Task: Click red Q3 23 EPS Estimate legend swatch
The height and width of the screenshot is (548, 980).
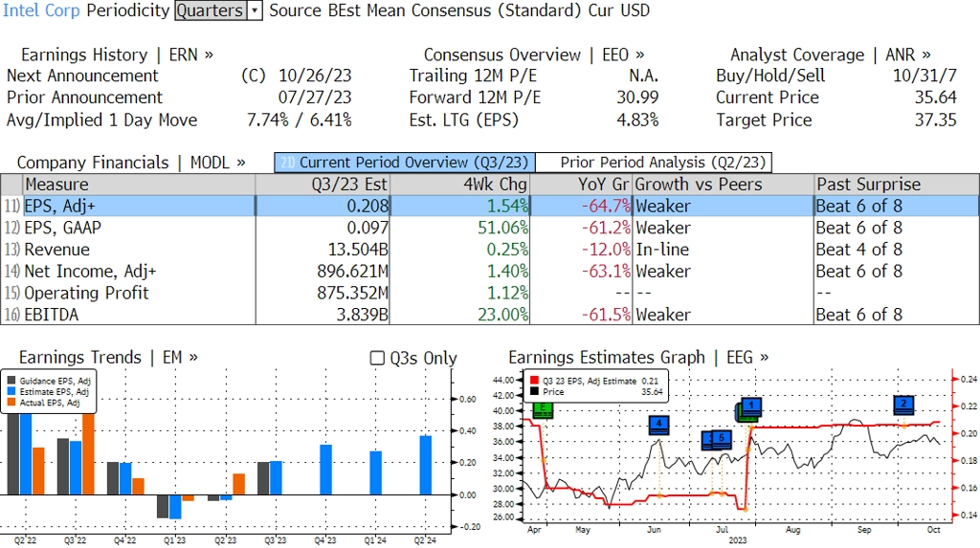Action: pyautogui.click(x=534, y=381)
